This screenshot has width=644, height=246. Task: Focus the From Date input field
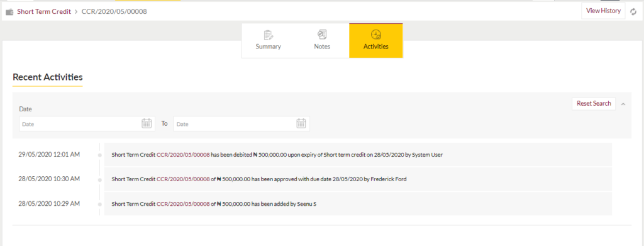coord(87,123)
